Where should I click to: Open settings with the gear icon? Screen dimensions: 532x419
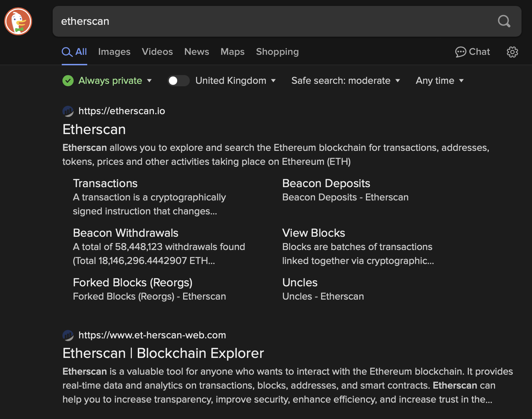(x=512, y=52)
